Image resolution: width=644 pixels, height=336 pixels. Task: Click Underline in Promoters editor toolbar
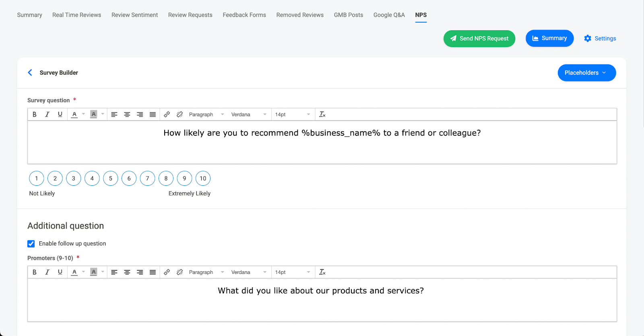(60, 272)
